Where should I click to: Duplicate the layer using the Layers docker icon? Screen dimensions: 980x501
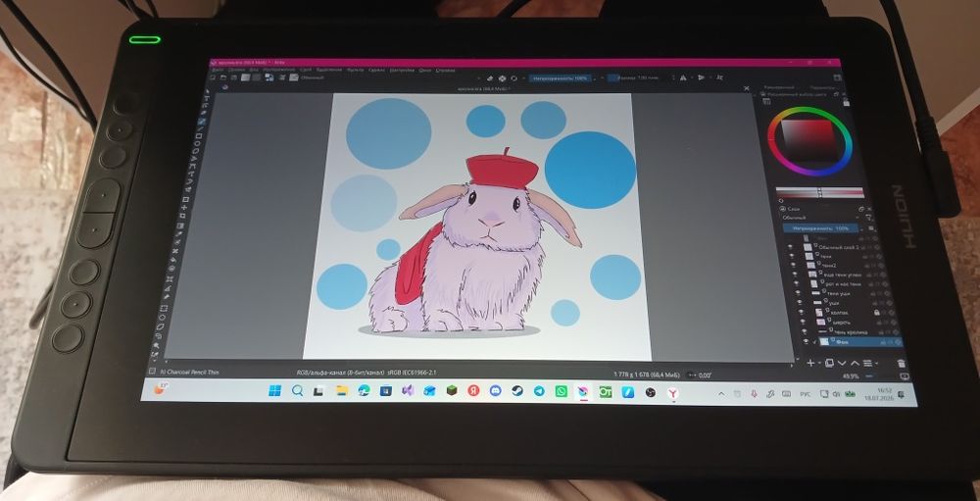[829, 363]
